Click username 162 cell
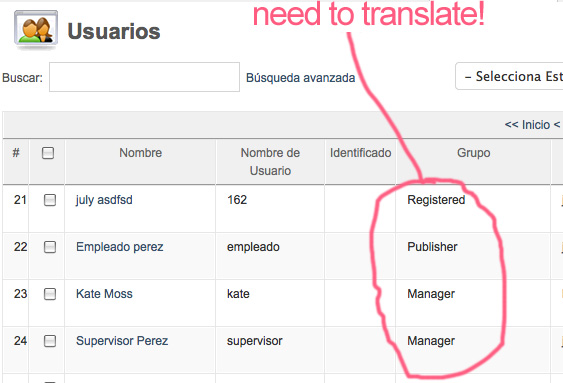Image resolution: width=563 pixels, height=383 pixels. pyautogui.click(x=237, y=200)
